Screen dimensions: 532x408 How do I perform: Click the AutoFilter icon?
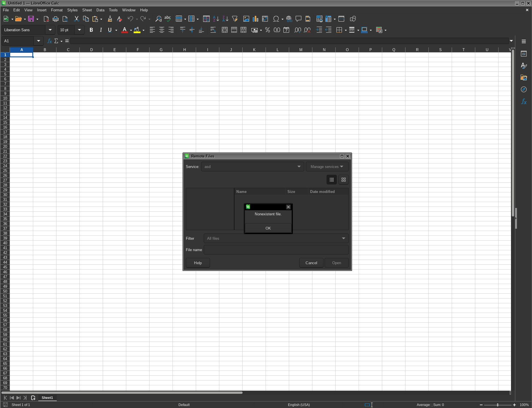(x=235, y=19)
